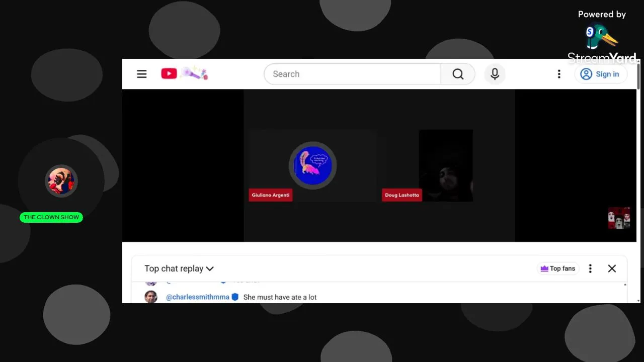Click Giuliano Argenti's squirrel avatar in video

pos(312,165)
